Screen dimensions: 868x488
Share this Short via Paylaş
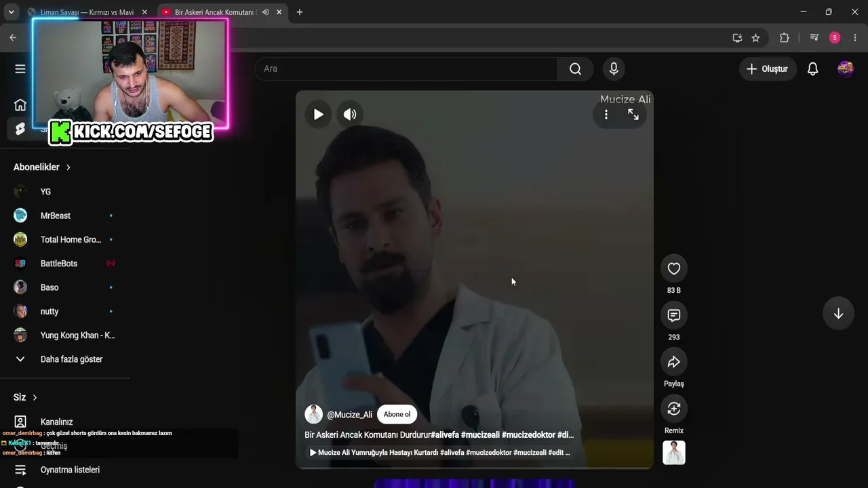pos(674,363)
